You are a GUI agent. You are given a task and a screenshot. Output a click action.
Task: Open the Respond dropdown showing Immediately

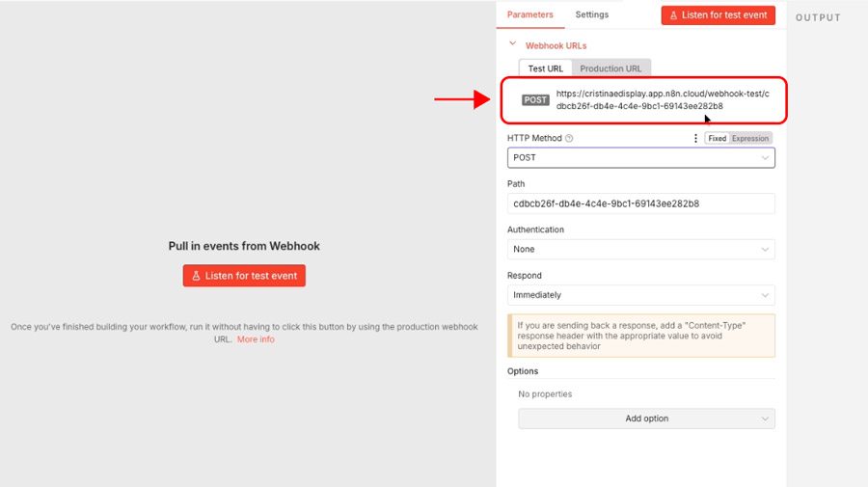point(640,295)
